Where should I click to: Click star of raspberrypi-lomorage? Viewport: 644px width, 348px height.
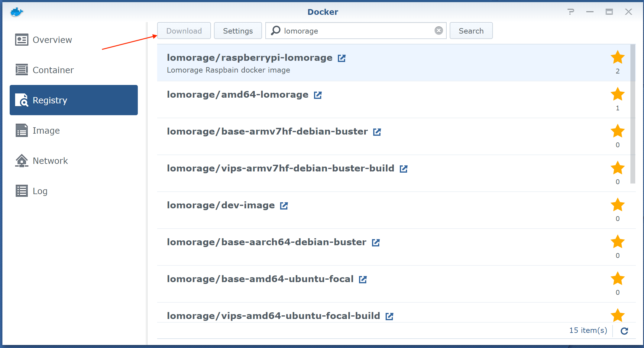click(x=618, y=57)
